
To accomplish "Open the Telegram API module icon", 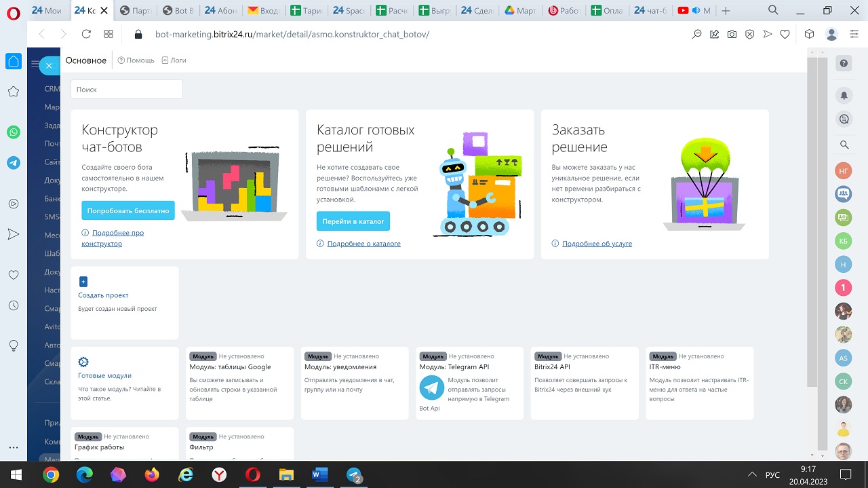I will tap(431, 388).
